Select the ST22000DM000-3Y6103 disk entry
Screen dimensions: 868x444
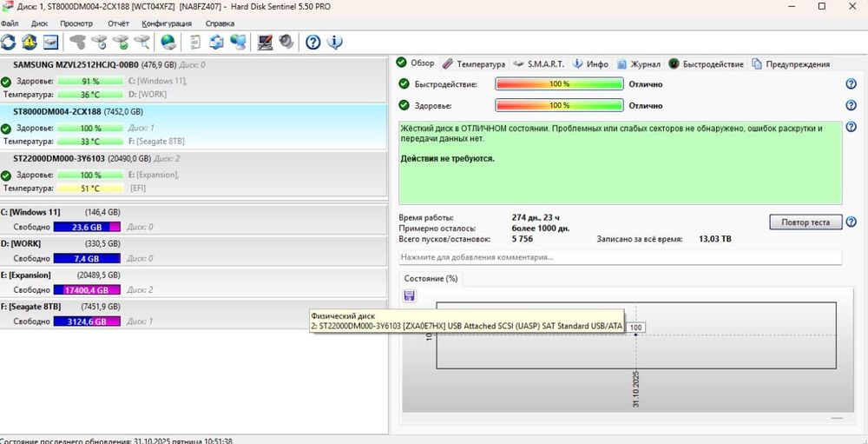[x=194, y=174]
